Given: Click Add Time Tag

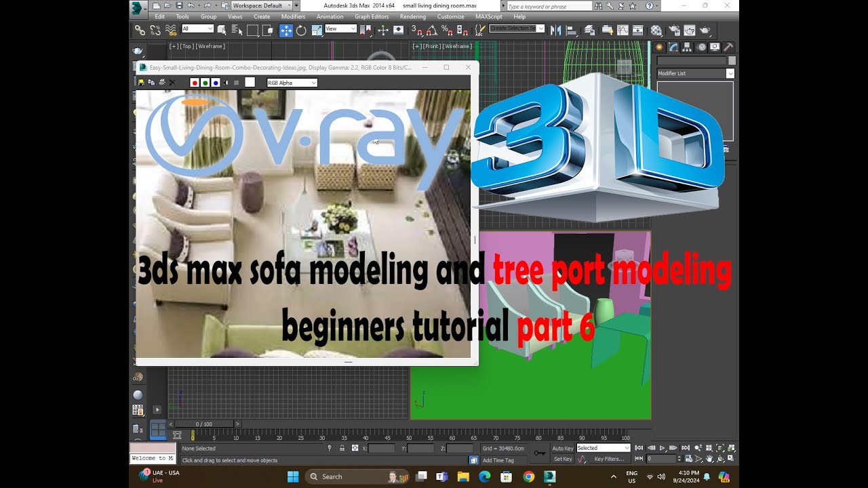Looking at the screenshot, I should (498, 460).
